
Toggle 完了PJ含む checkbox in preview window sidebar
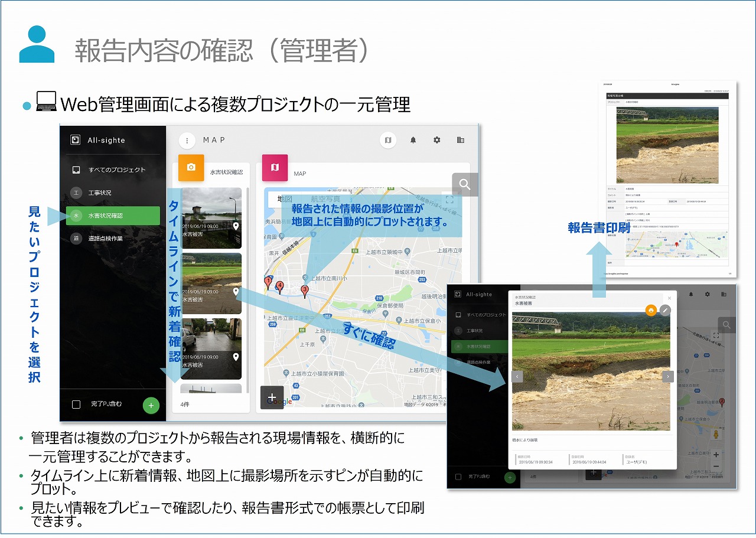458,477
